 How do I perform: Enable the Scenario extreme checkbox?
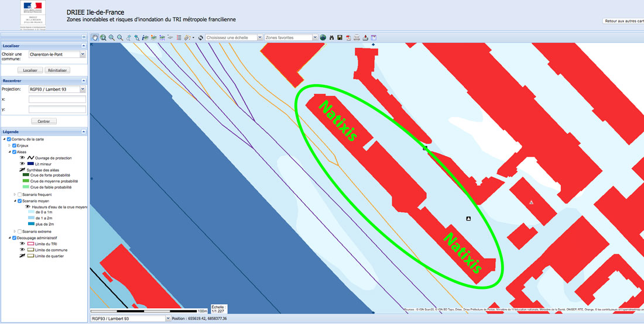(x=19, y=232)
